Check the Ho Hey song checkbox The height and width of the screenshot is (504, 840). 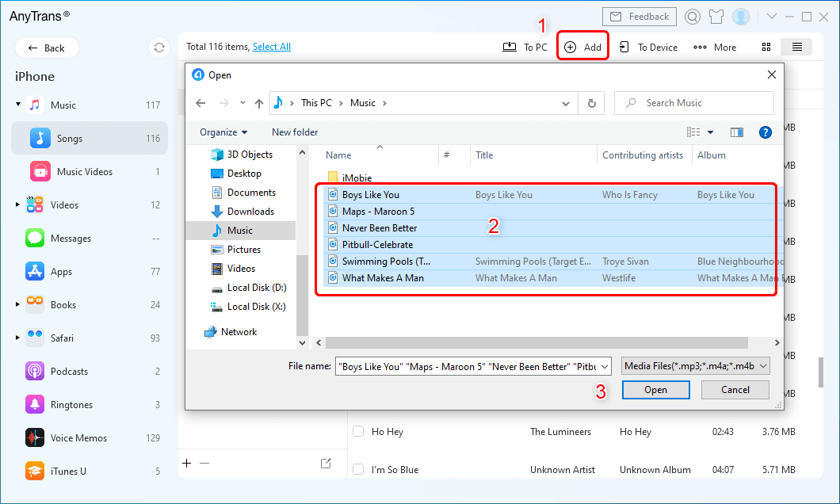358,432
